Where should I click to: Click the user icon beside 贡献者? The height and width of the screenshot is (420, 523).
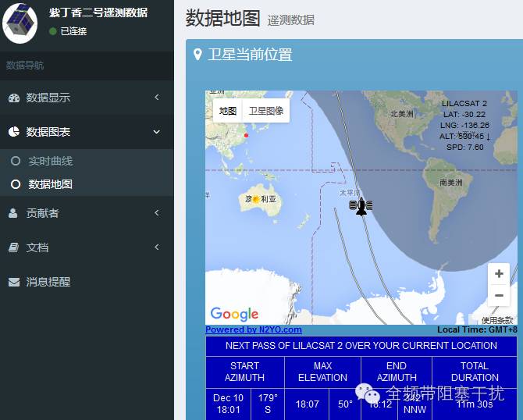pos(13,213)
